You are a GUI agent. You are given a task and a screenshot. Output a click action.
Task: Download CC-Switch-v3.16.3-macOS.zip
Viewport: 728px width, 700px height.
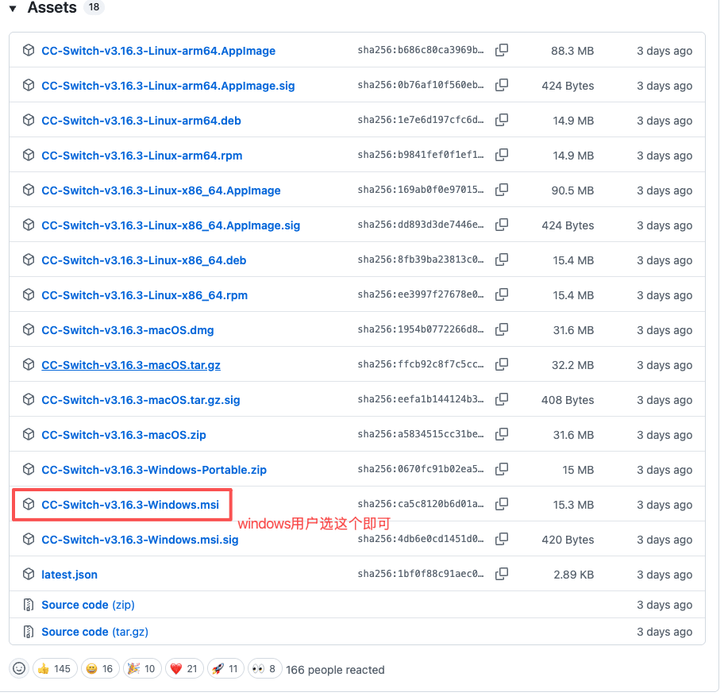click(x=124, y=435)
